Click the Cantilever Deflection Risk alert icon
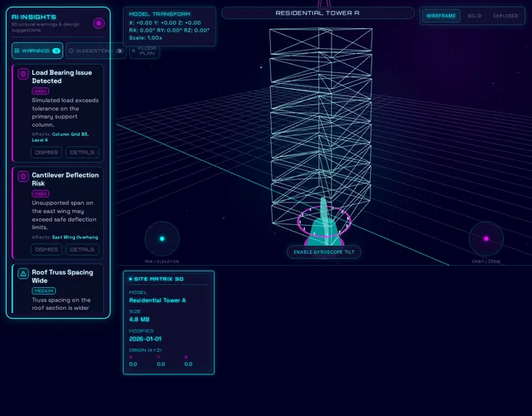Screen dimensions: 532x416 pos(23,176)
